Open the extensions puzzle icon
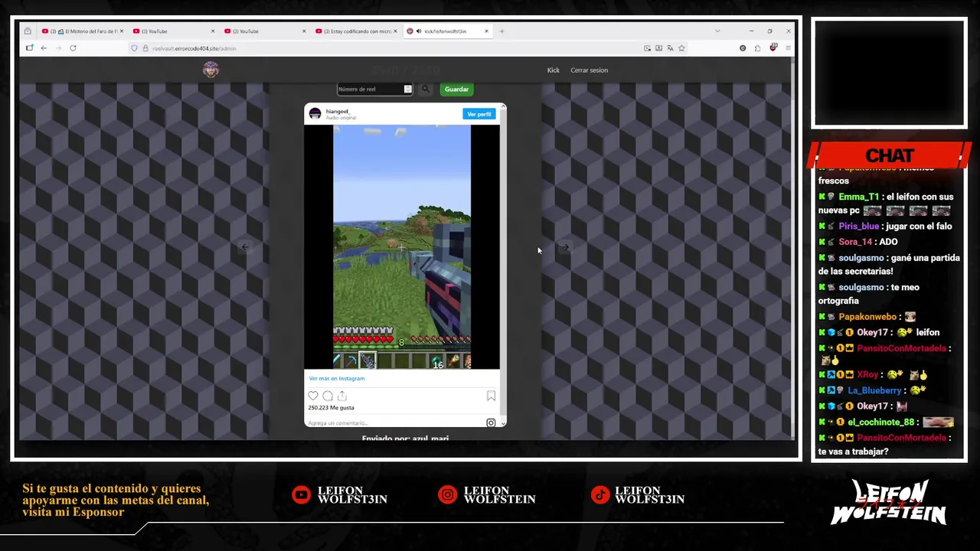The width and height of the screenshot is (980, 551). click(x=757, y=48)
